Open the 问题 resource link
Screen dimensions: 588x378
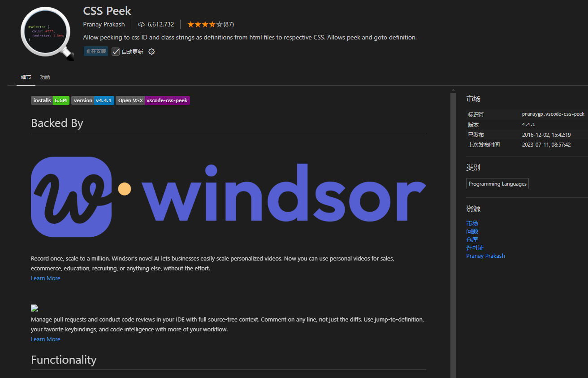(472, 231)
